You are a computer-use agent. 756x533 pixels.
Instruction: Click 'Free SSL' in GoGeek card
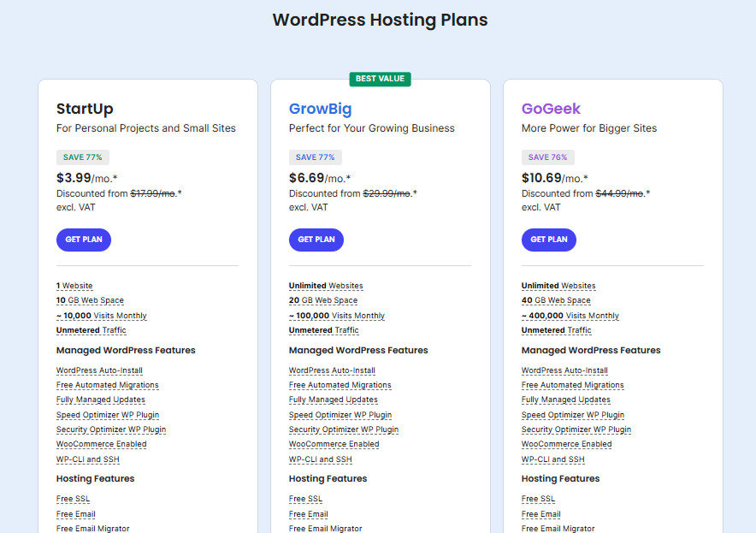[x=538, y=499]
